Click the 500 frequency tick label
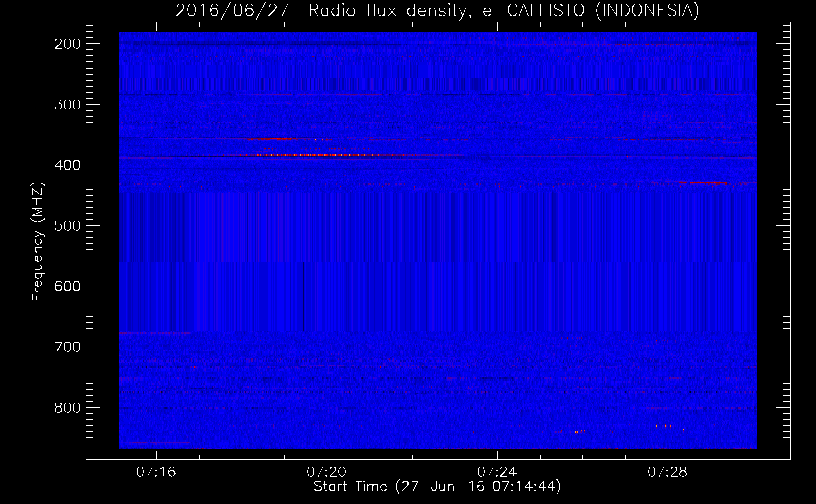Screen dimensions: 816x504 [x=68, y=226]
